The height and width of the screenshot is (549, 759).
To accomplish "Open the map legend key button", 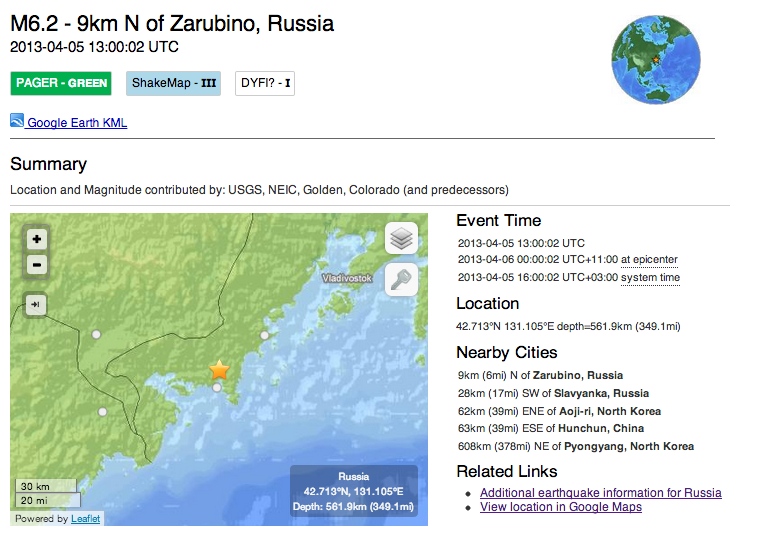I will coord(401,279).
